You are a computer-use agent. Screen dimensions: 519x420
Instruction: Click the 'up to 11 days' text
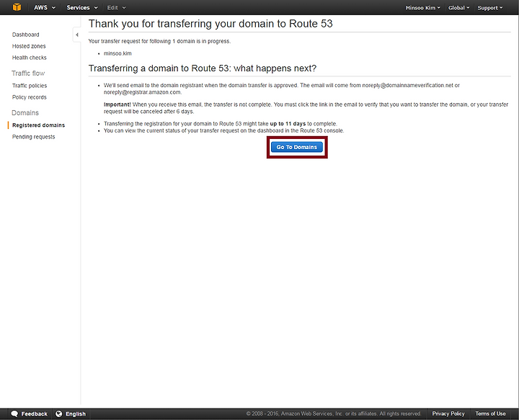click(x=288, y=124)
